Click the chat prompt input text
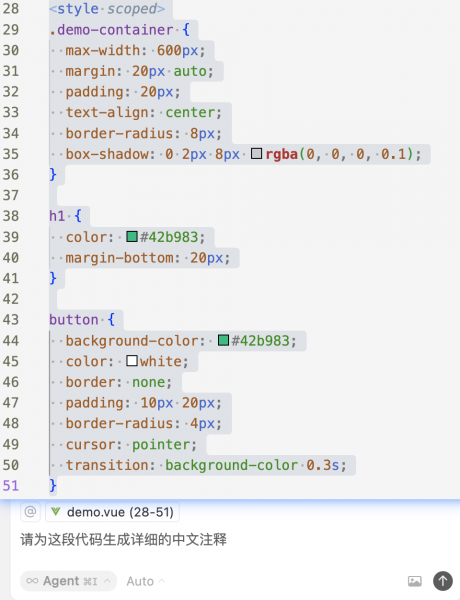460x600 pixels. click(123, 540)
